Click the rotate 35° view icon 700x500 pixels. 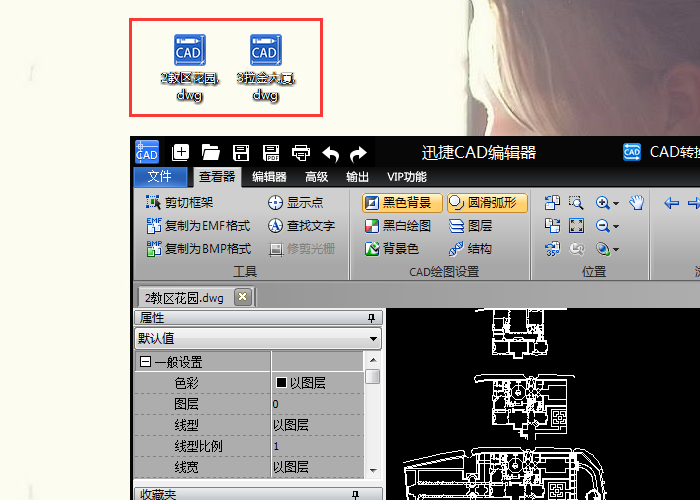(x=553, y=249)
